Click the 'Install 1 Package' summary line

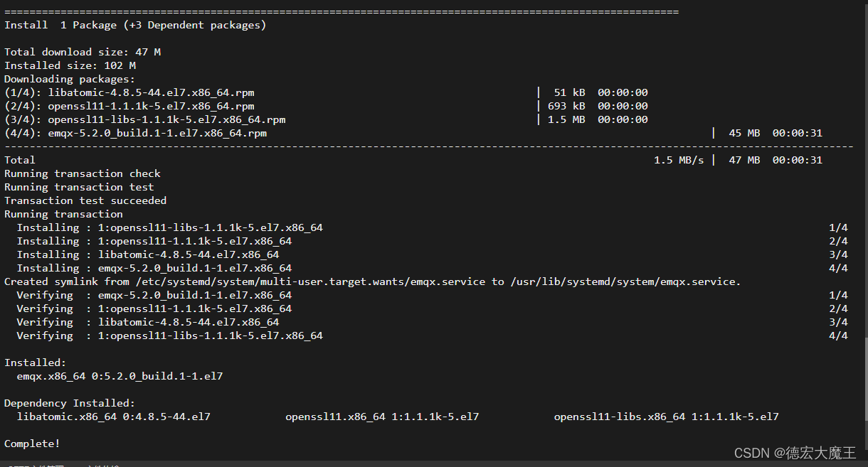[135, 25]
